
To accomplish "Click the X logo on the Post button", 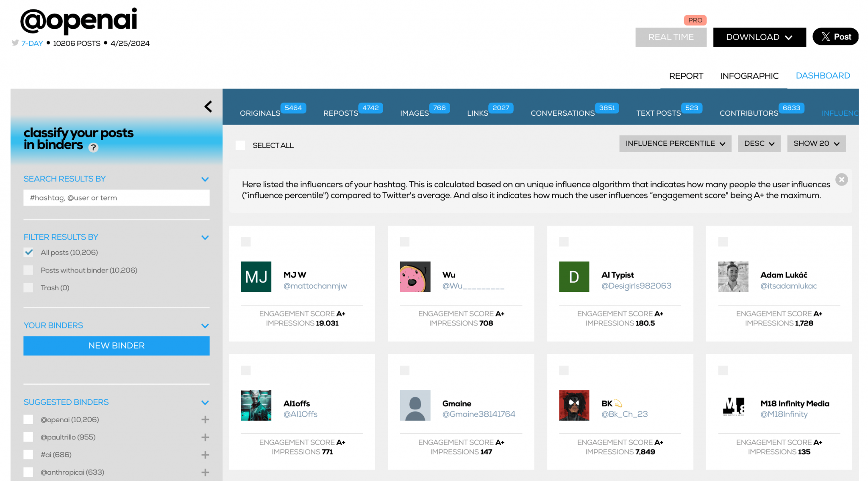I will click(826, 36).
